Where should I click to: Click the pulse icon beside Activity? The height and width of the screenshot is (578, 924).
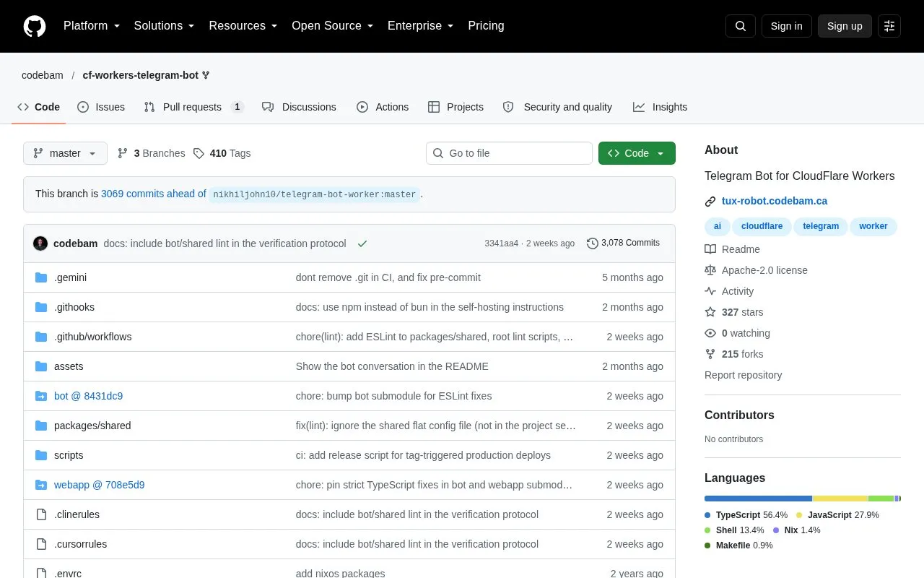pyautogui.click(x=710, y=291)
